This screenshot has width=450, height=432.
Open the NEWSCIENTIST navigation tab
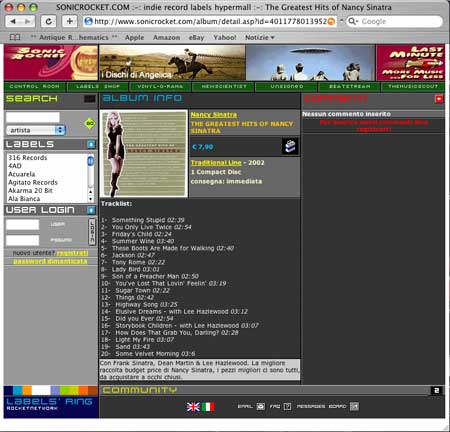224,87
